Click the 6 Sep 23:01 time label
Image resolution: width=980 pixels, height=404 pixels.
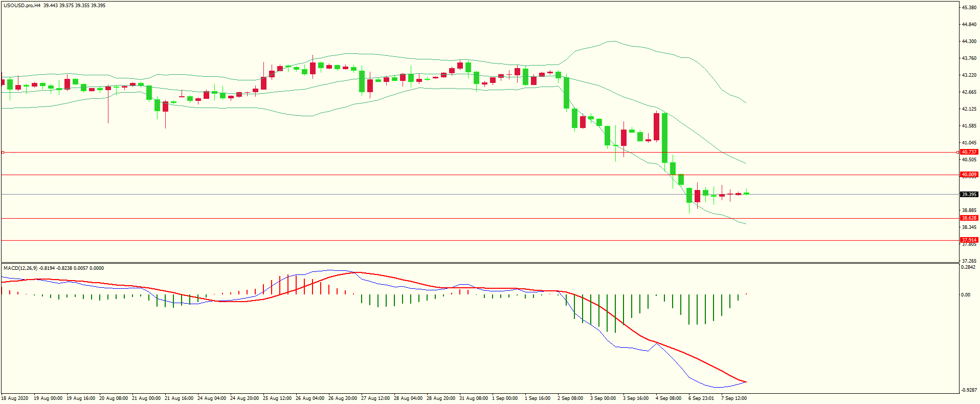tap(701, 398)
